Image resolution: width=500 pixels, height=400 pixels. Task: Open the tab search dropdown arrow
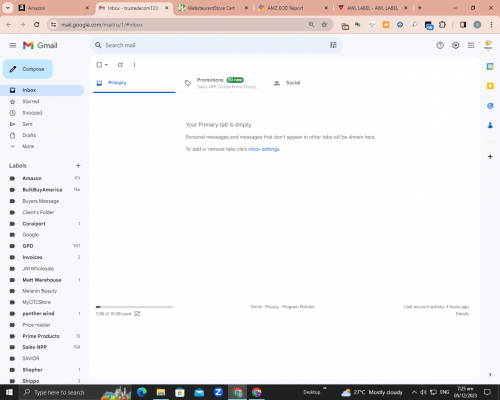8,8
